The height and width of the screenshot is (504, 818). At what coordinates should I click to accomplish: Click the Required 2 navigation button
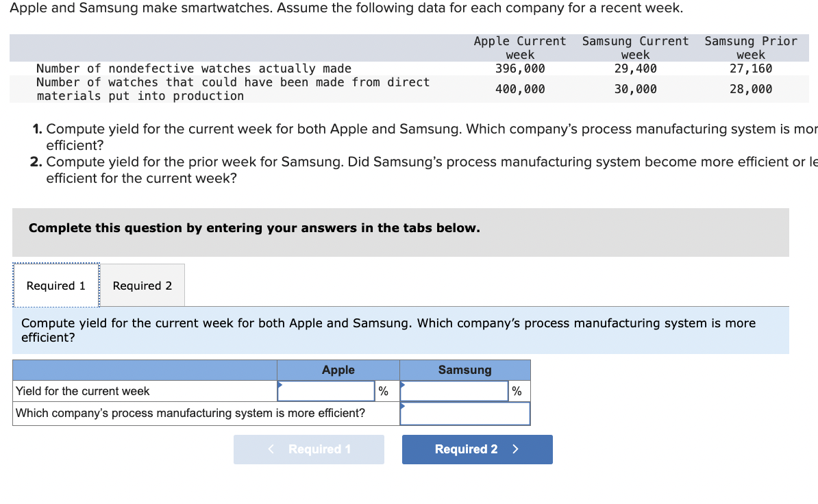[x=476, y=449]
